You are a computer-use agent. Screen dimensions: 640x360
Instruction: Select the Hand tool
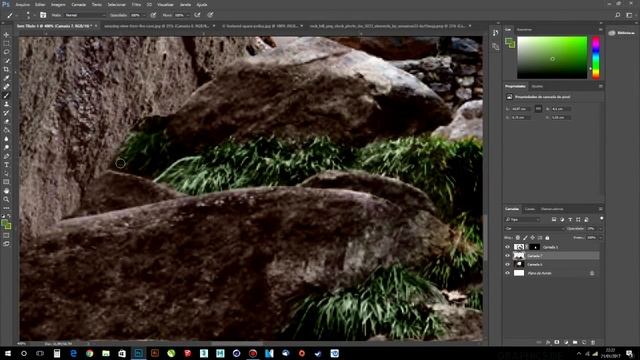6,191
